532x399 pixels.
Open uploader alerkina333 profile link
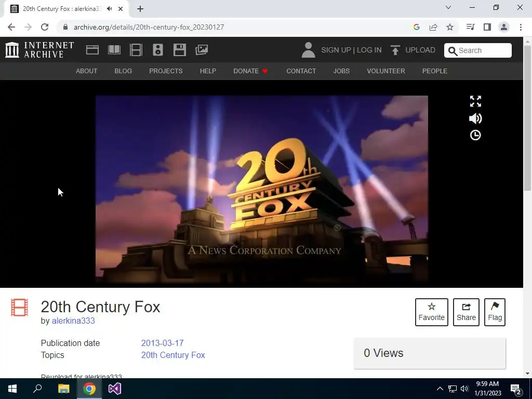pos(73,321)
